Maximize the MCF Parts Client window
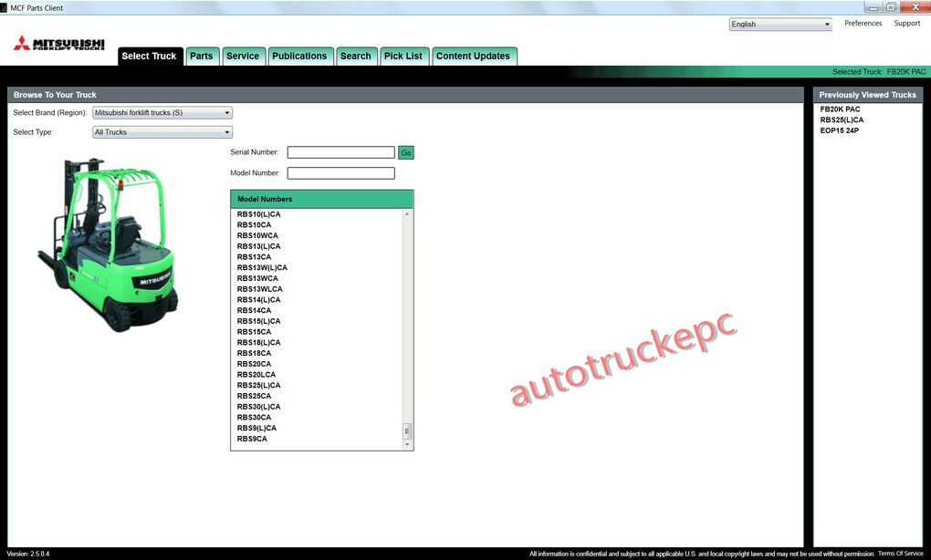Screen dimensions: 931x560 coord(891,7)
